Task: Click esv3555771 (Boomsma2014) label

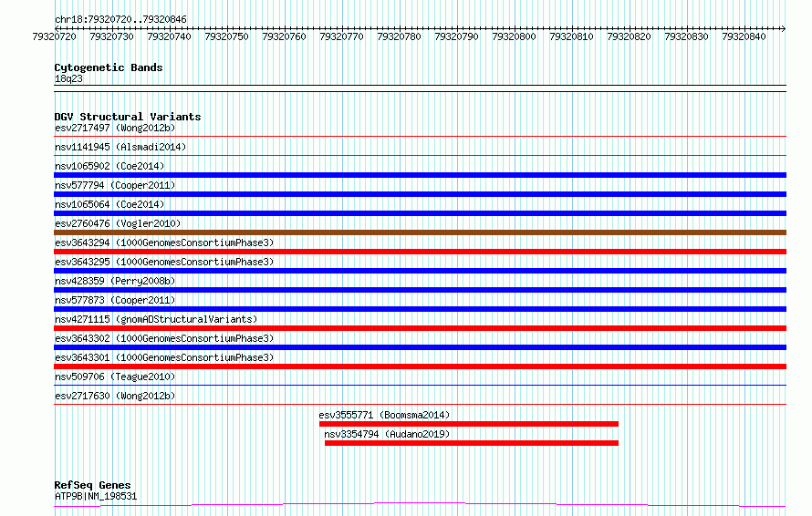Action: pos(384,415)
